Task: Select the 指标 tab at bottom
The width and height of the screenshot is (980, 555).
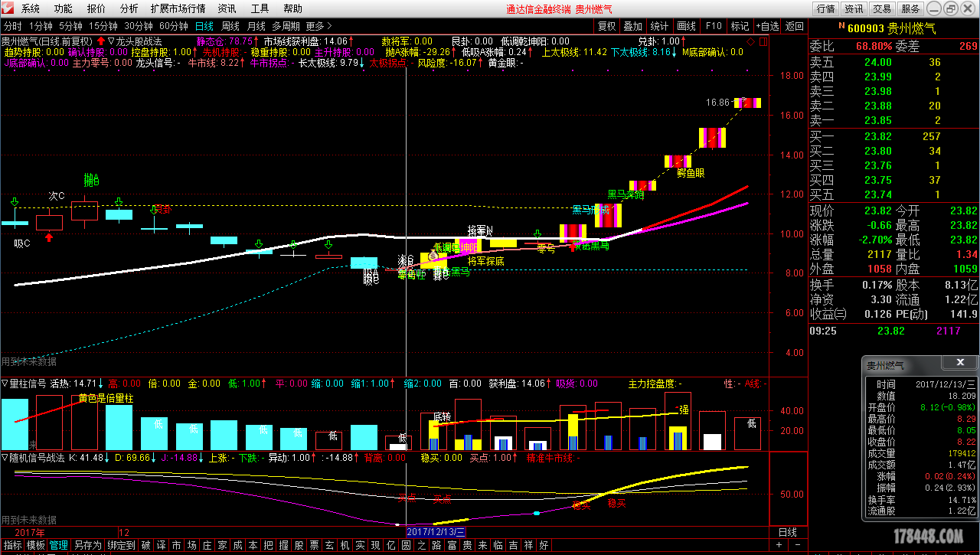Action: pos(13,546)
